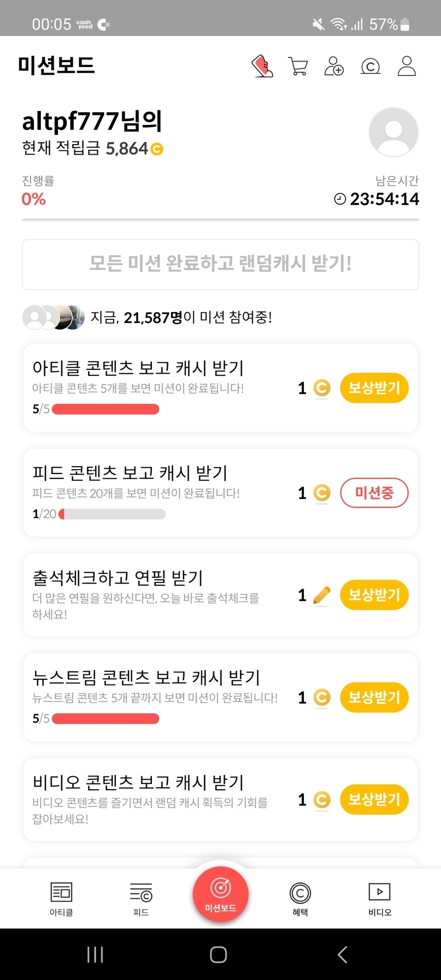Go to the 비디오 tab

pos(379,899)
